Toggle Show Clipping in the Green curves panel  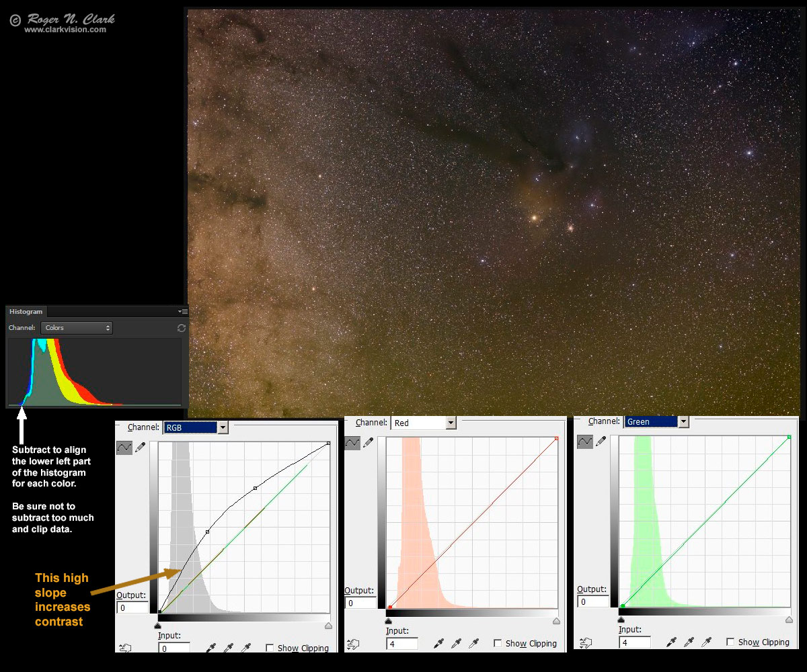[730, 642]
